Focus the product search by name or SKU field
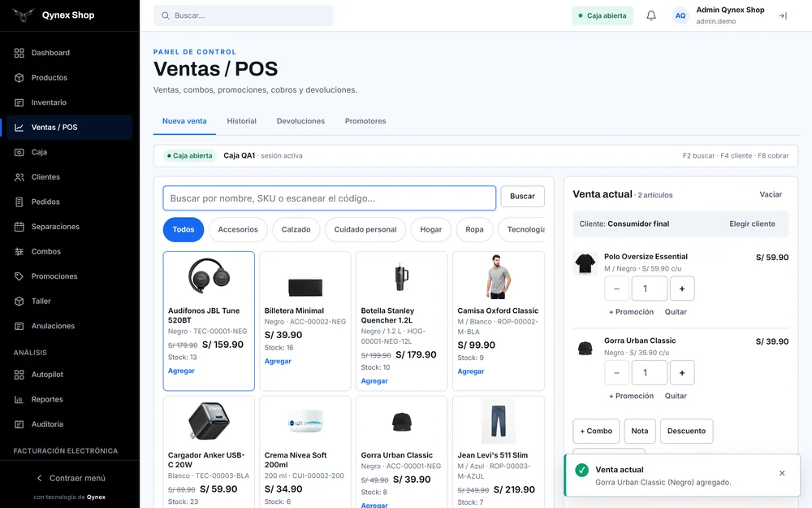812x508 pixels. (330, 198)
